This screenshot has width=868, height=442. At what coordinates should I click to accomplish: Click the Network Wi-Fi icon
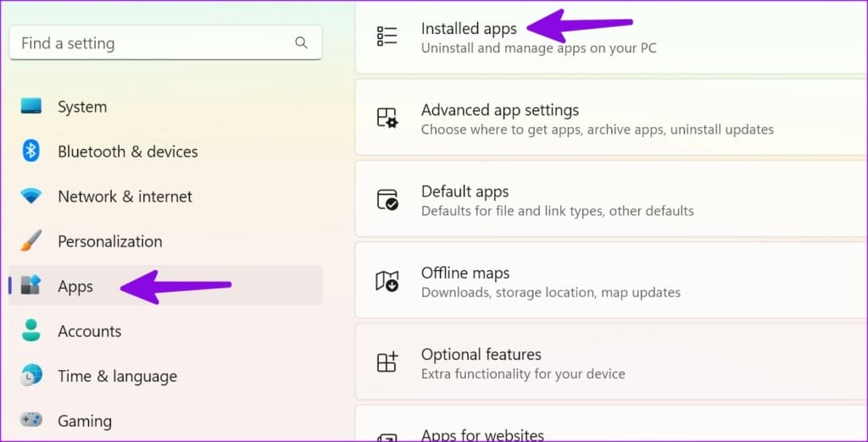[x=31, y=196]
